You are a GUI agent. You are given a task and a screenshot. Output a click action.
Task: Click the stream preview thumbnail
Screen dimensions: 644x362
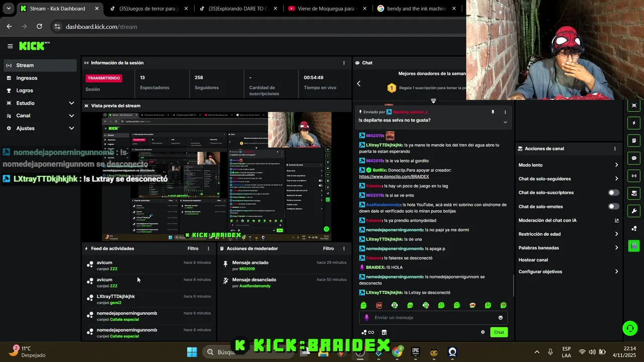pyautogui.click(x=216, y=176)
